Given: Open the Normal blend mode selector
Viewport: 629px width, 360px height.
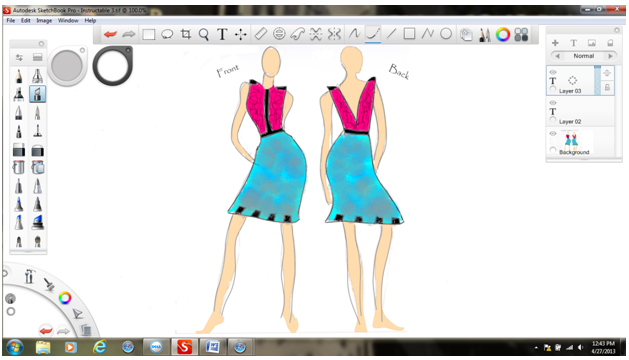Looking at the screenshot, I should point(584,56).
